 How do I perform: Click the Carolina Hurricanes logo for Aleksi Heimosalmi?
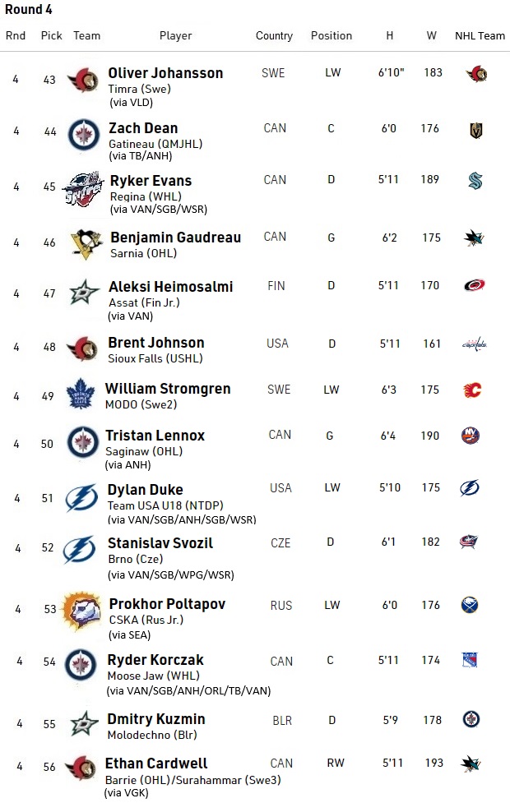click(x=475, y=286)
